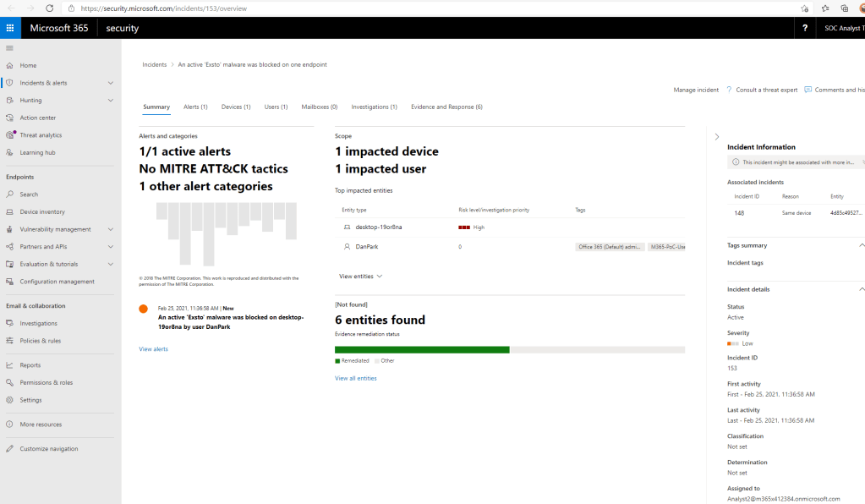Click the Manage incident button

[x=696, y=90]
